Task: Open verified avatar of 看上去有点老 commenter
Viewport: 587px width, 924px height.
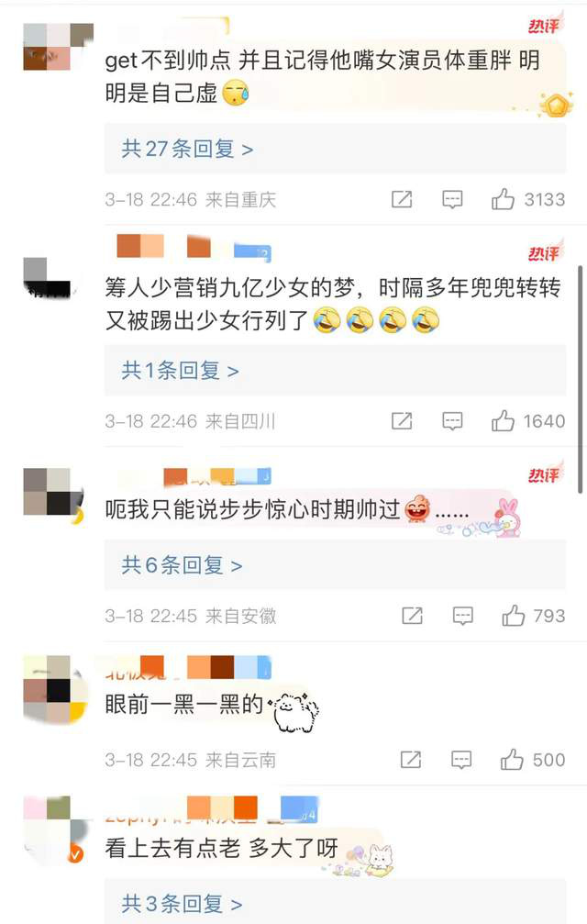Action: click(54, 829)
